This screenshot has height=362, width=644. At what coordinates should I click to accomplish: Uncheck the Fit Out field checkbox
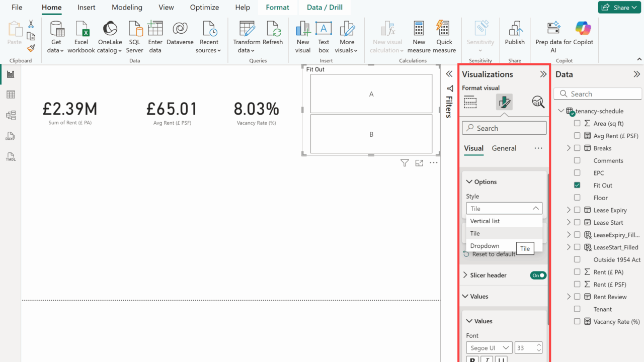(577, 186)
